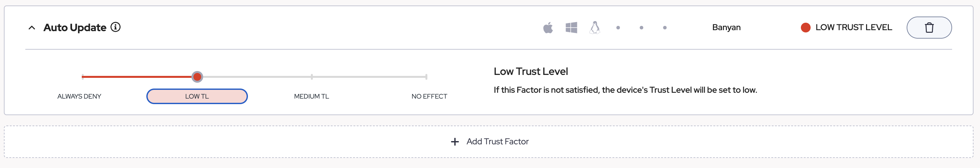The width and height of the screenshot is (980, 168).
Task: Select the MEDIUM TL option
Action: tap(311, 97)
